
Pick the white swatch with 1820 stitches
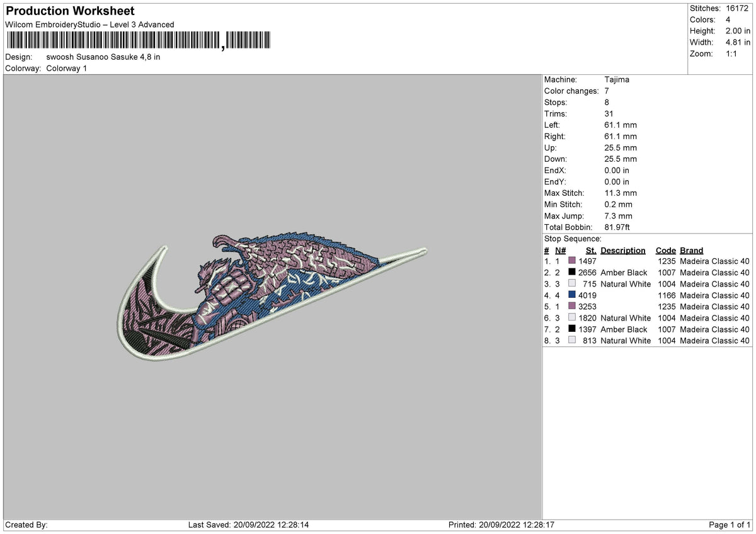click(572, 318)
